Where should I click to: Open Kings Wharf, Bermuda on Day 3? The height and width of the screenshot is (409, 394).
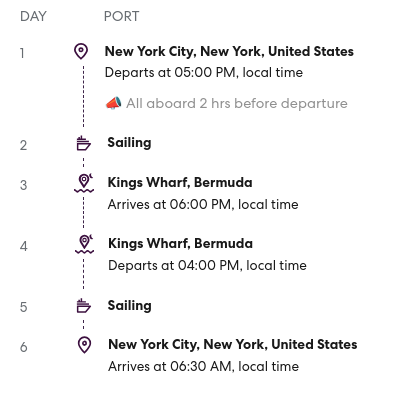pyautogui.click(x=180, y=183)
